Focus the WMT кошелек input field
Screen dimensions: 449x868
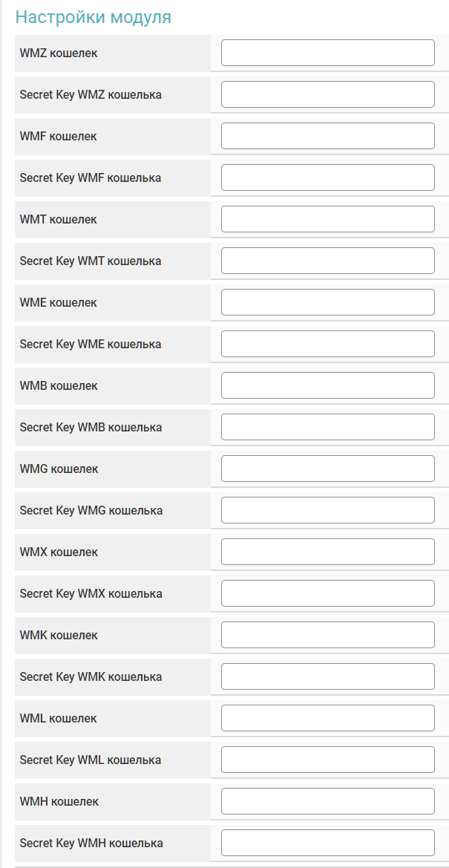(x=327, y=219)
